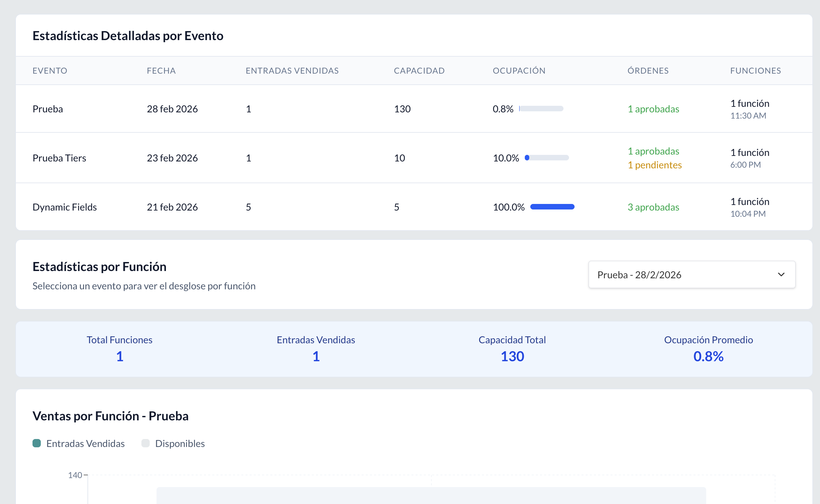Click the Prueba Tiers occupancy progress bar
The height and width of the screenshot is (504, 820).
tap(547, 158)
